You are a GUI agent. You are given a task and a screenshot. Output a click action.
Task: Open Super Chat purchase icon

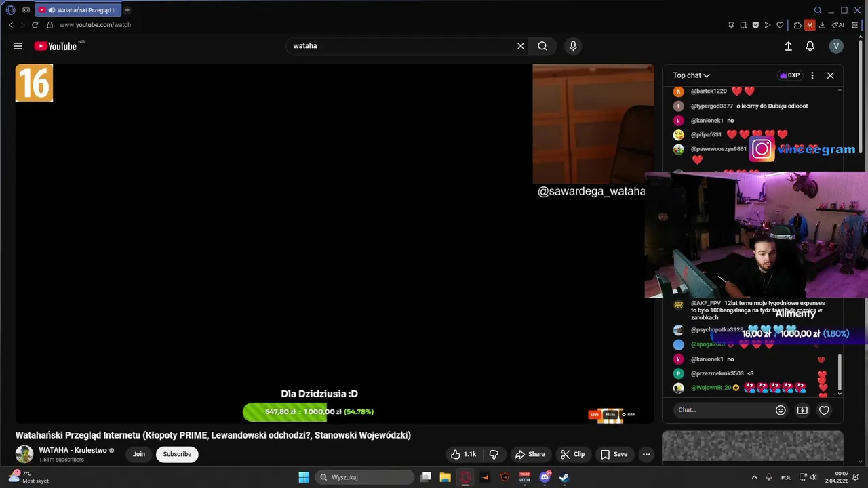point(802,410)
